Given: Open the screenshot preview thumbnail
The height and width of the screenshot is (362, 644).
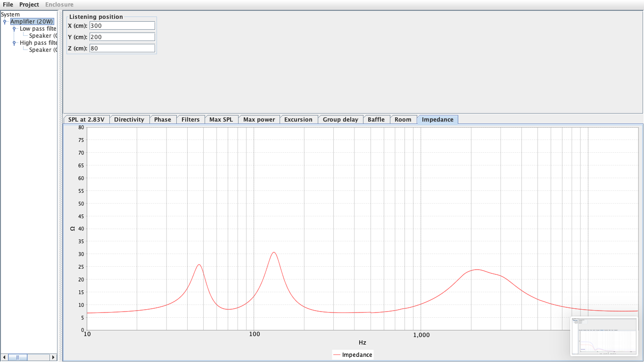Looking at the screenshot, I should coord(604,337).
